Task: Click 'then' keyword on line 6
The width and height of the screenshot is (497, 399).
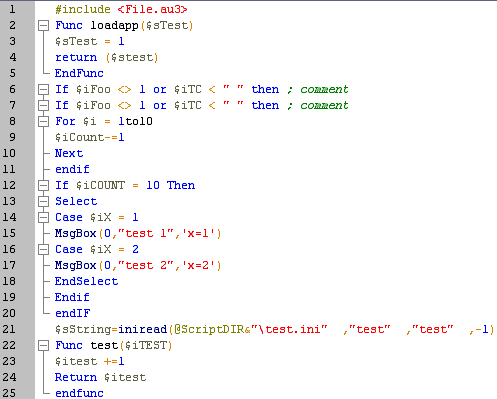Action: (x=265, y=89)
